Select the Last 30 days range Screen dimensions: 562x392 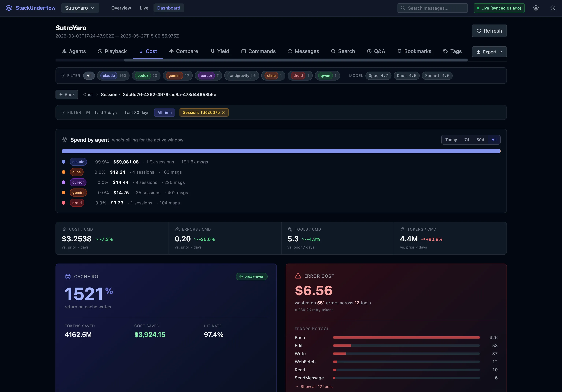(137, 113)
